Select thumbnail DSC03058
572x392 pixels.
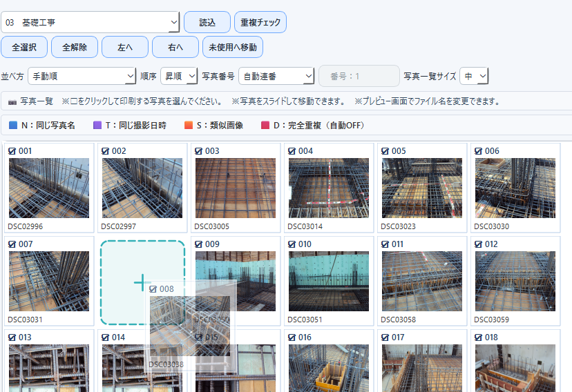(x=422, y=282)
